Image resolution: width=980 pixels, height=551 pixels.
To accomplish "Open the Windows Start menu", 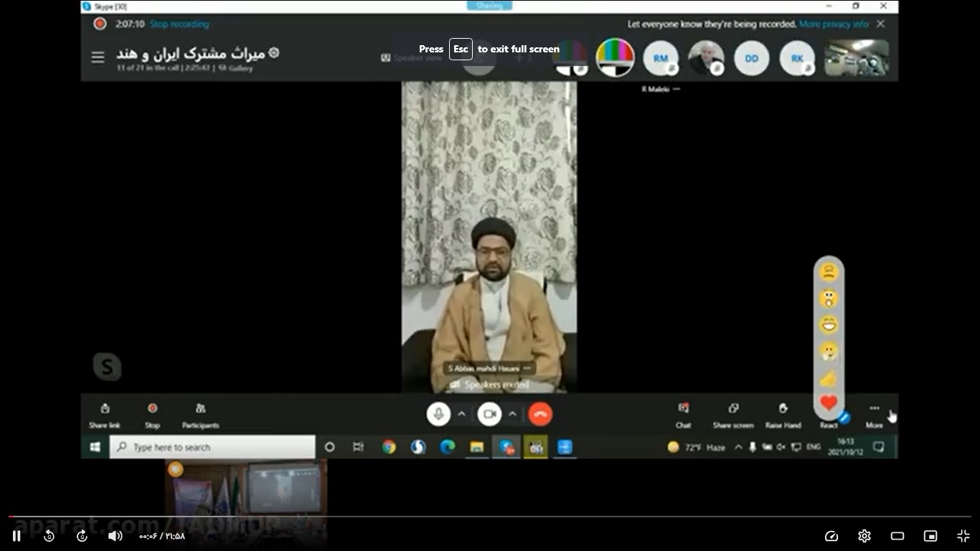I will pyautogui.click(x=95, y=447).
